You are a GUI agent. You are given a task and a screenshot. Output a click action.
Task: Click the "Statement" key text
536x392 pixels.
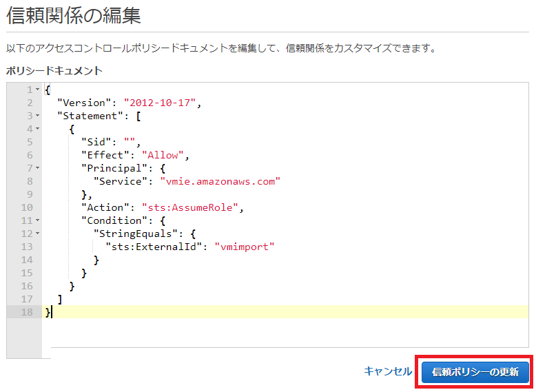(90, 116)
